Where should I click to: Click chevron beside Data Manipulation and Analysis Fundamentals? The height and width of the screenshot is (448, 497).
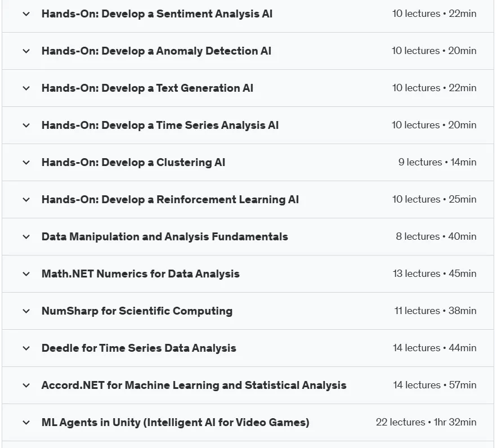[26, 237]
